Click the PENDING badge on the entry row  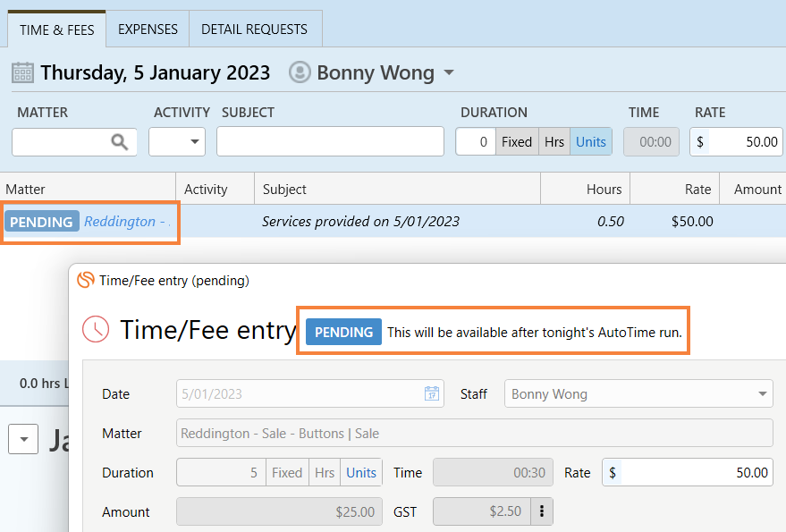point(42,221)
